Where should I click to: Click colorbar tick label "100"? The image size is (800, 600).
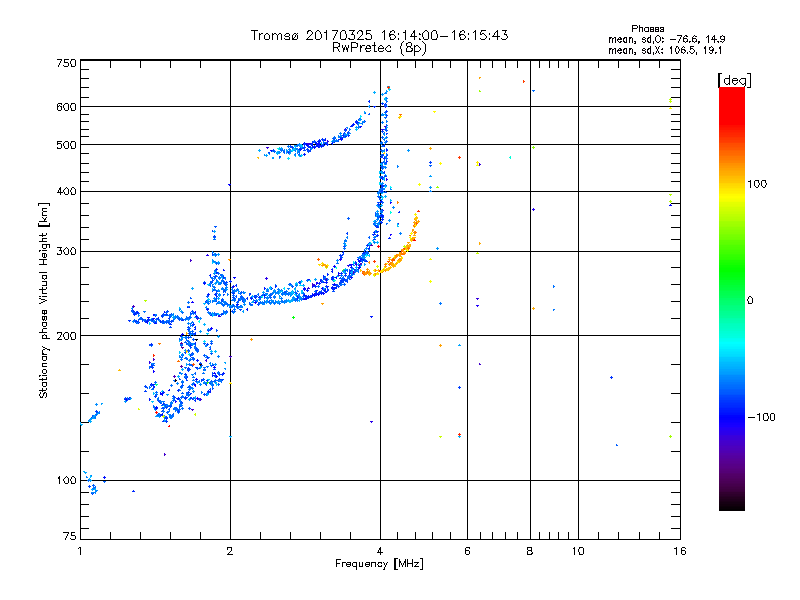757,184
